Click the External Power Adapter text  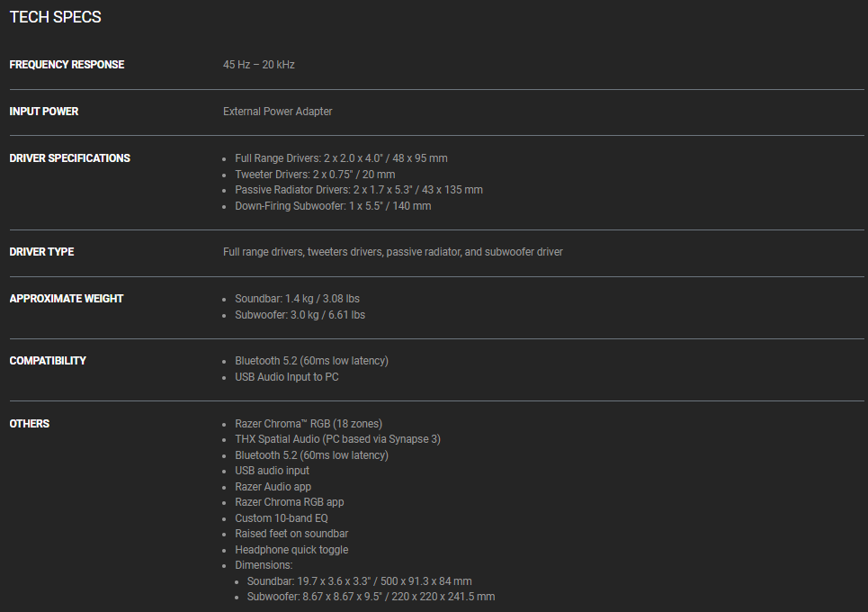point(277,112)
